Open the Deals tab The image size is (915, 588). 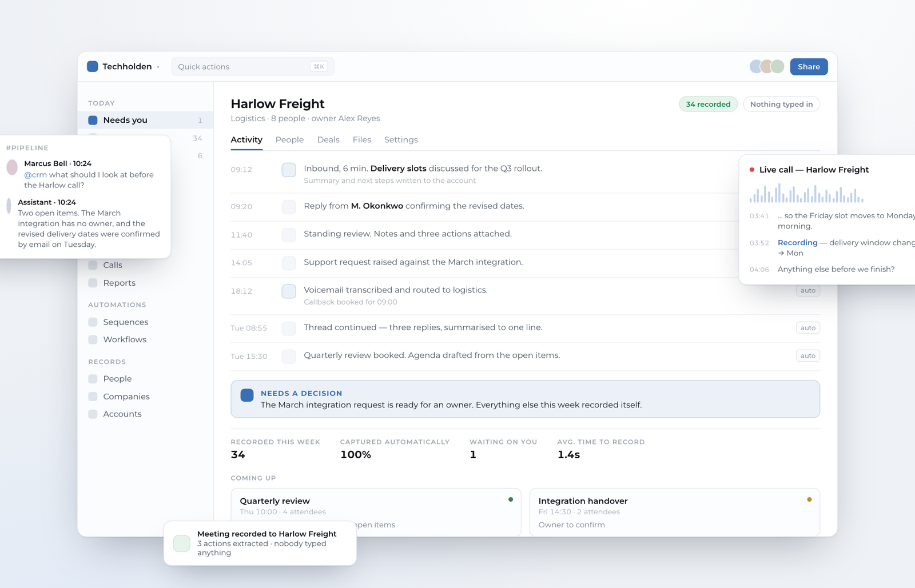click(328, 140)
